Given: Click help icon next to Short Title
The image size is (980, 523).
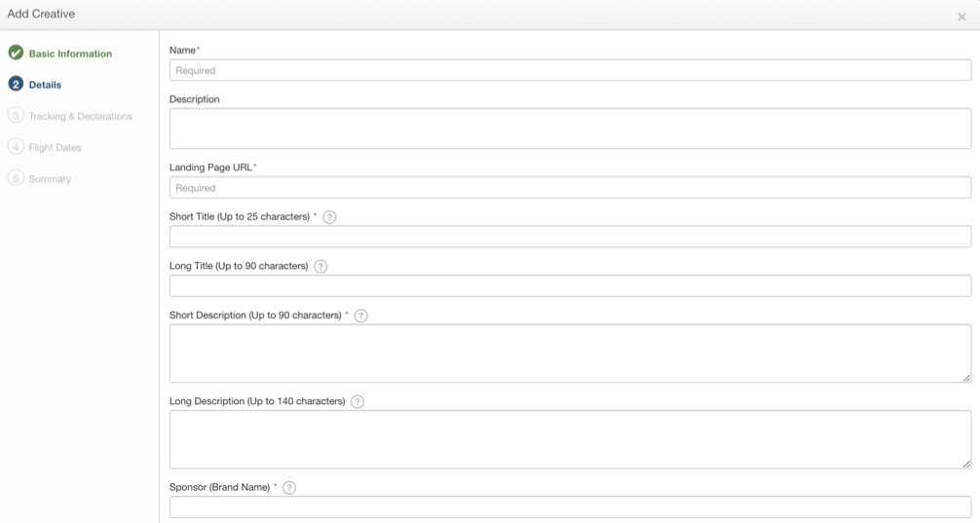Looking at the screenshot, I should [x=329, y=217].
